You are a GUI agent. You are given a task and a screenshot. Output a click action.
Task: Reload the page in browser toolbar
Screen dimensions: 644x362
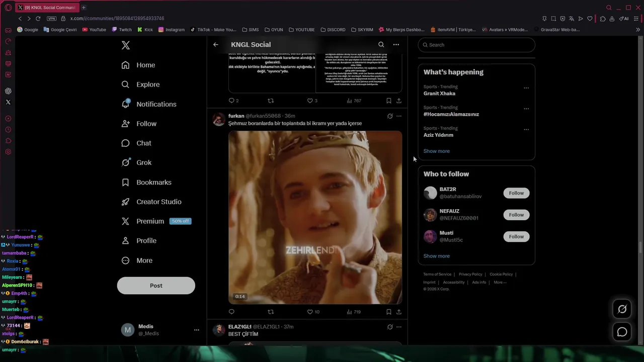38,19
